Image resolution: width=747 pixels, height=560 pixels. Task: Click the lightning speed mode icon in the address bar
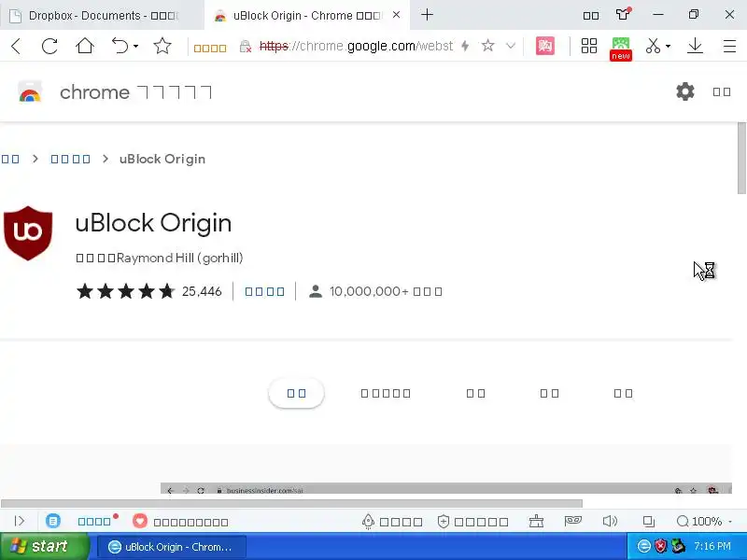coord(465,46)
